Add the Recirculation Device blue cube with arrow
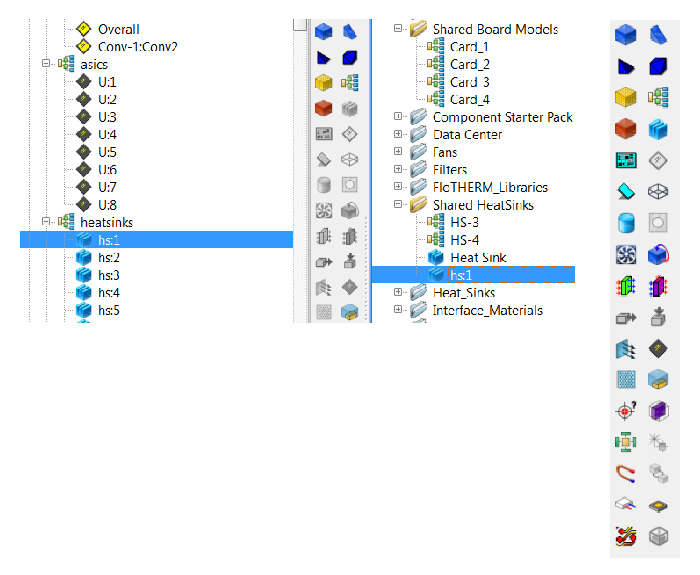 [x=658, y=255]
